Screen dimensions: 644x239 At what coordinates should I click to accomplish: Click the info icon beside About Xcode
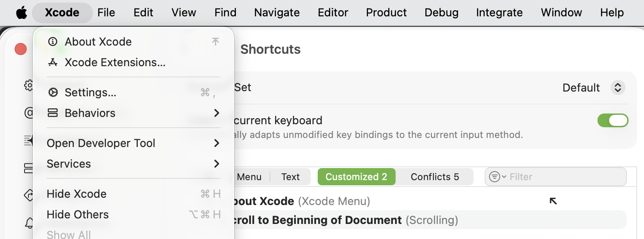(53, 42)
